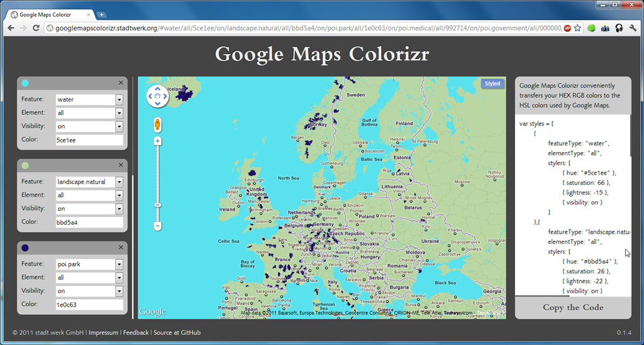Click the Google Maps Colorizr page heading
644x345 pixels.
click(322, 54)
